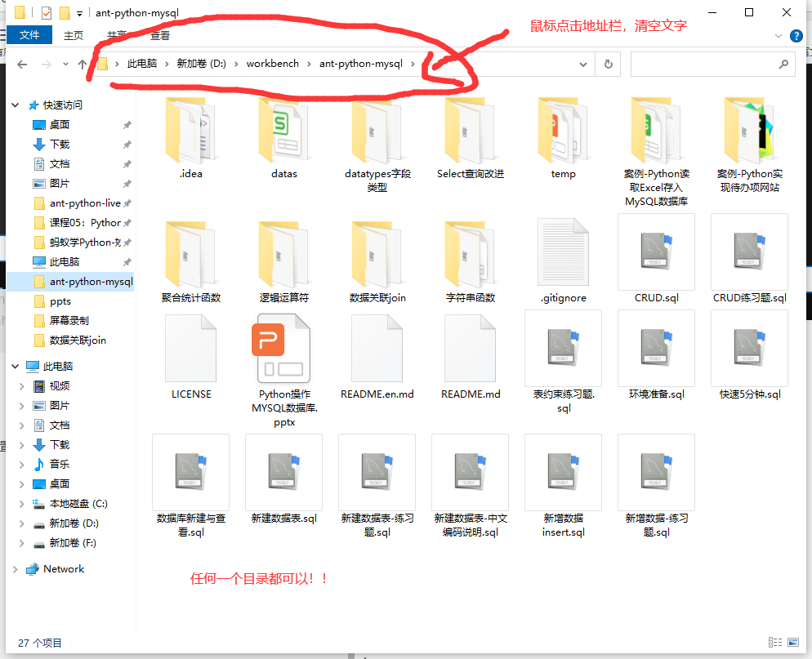Expand the Network node

tap(16, 569)
